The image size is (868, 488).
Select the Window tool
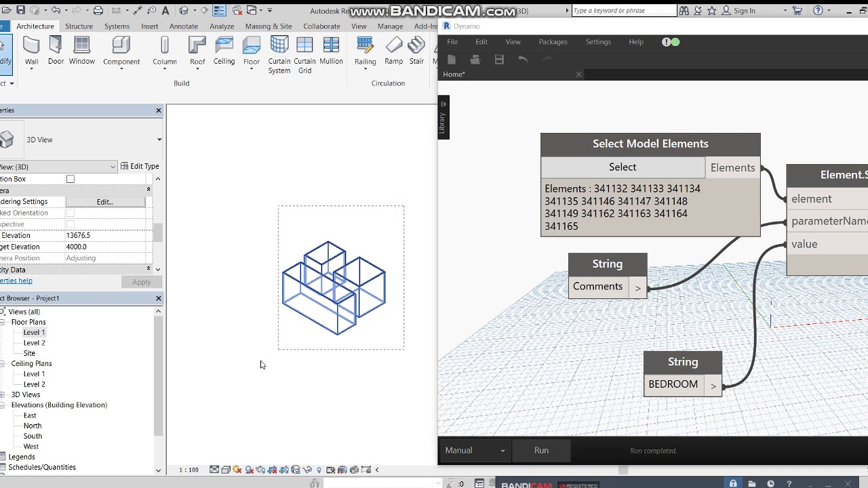click(x=82, y=51)
